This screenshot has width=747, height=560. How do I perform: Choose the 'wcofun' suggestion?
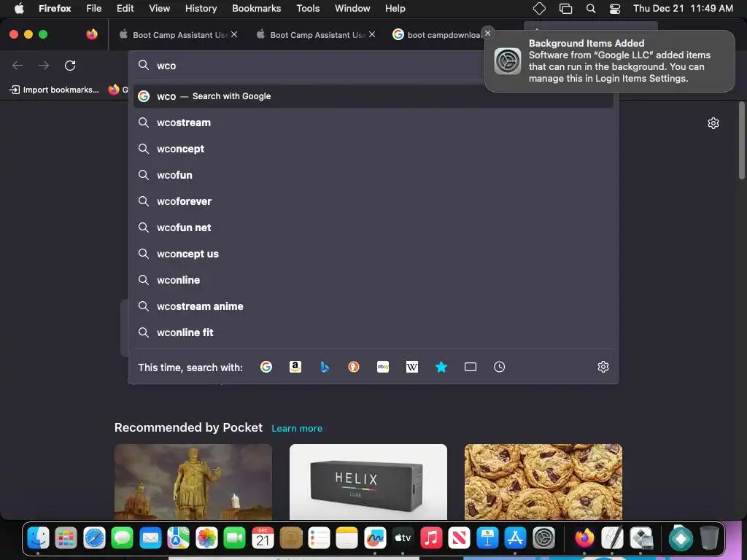(x=373, y=175)
